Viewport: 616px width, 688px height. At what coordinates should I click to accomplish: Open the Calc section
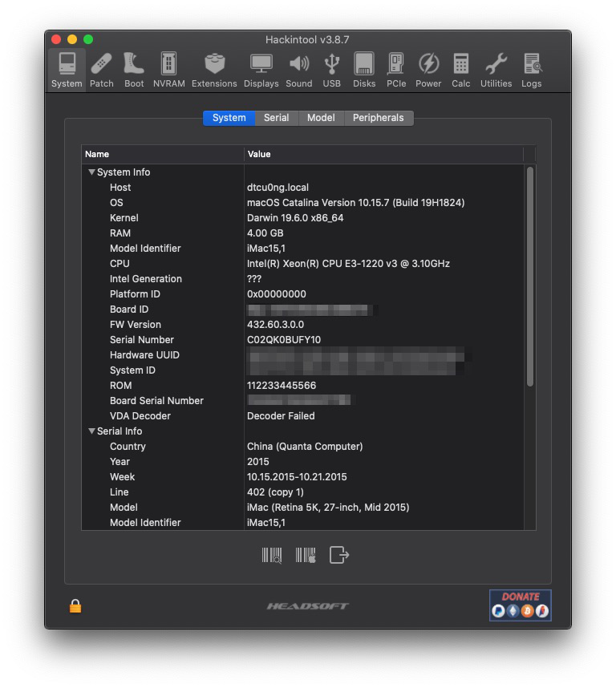pos(460,71)
